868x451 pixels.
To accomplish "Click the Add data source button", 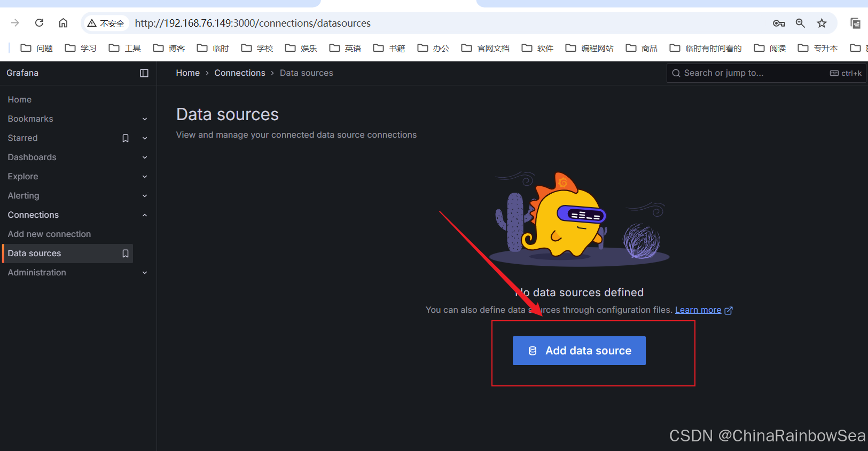I will coord(579,351).
